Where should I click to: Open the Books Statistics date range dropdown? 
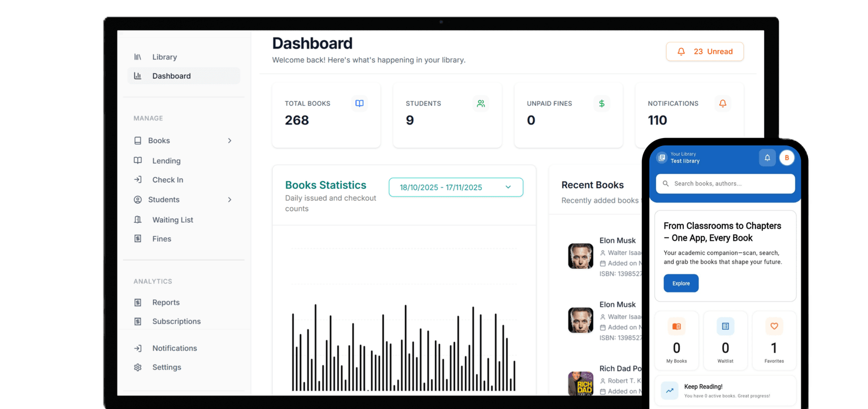[x=455, y=187]
